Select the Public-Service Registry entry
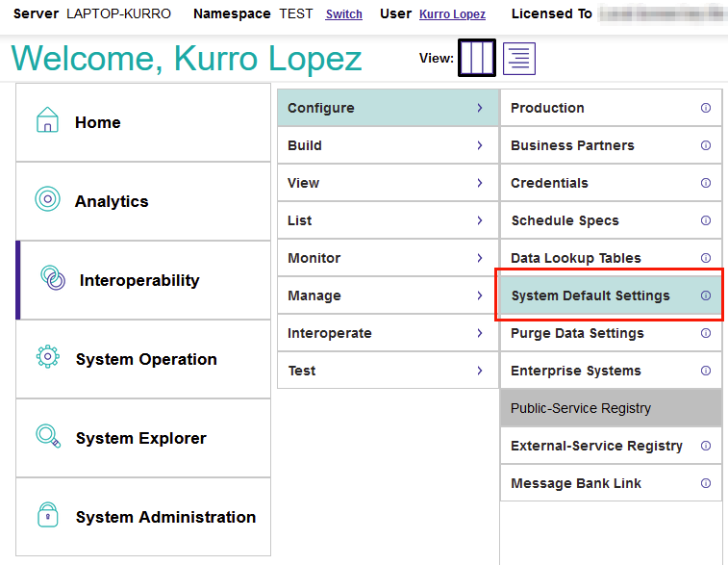 tap(581, 408)
